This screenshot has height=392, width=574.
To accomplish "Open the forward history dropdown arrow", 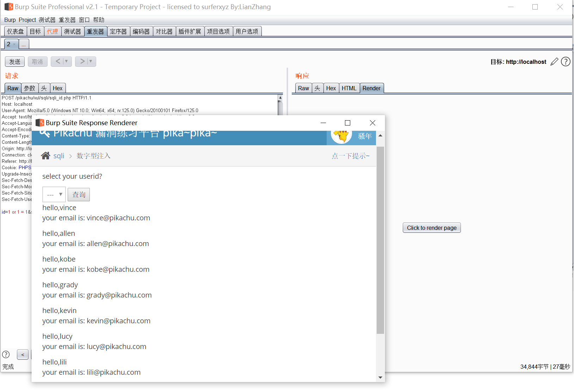I will pos(91,61).
